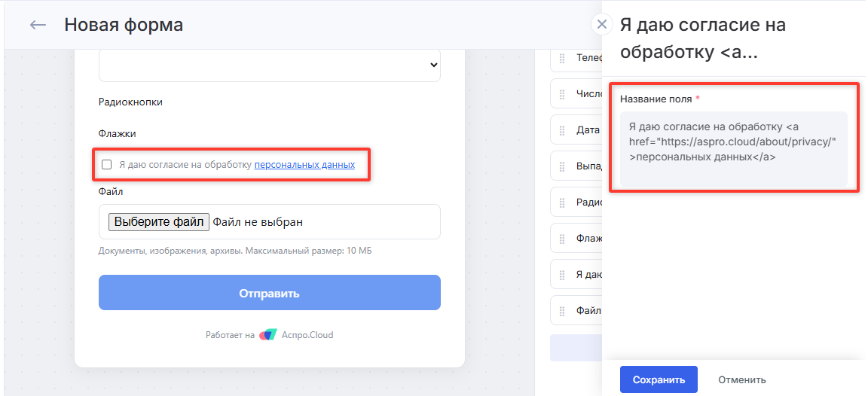This screenshot has height=396, width=868.
Task: Open the dropdown select in the form preview
Action: click(270, 65)
